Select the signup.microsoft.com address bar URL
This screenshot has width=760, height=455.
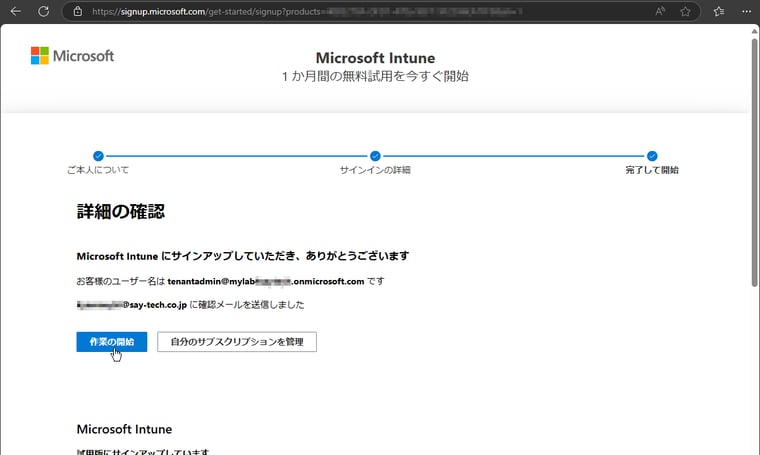tap(306, 11)
